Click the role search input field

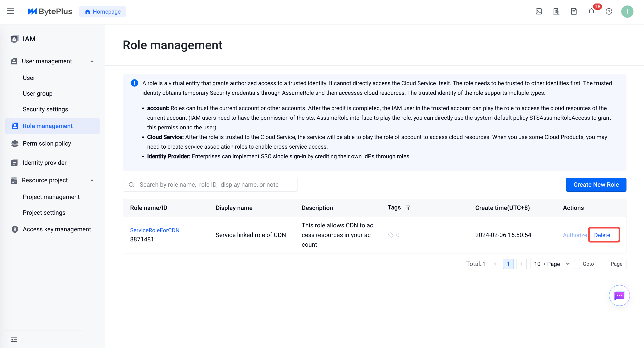click(210, 185)
